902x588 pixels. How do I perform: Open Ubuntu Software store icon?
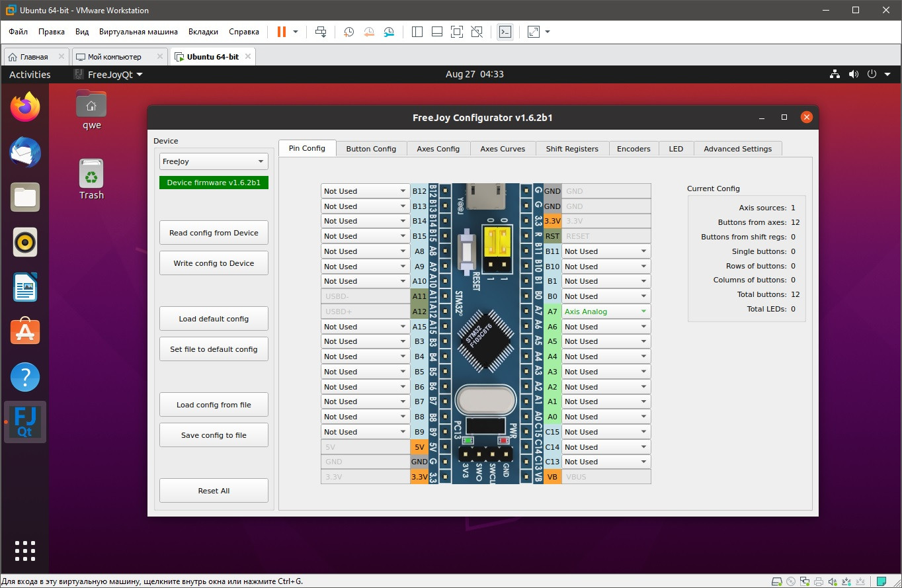[x=25, y=333]
